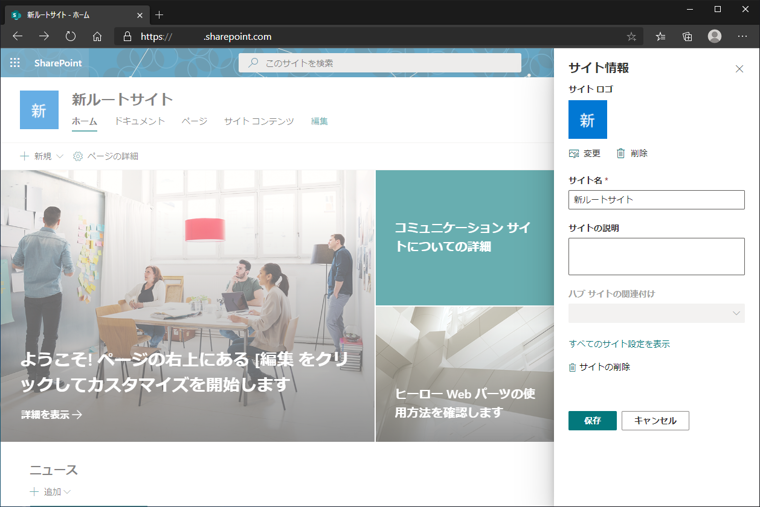Image resolution: width=760 pixels, height=507 pixels.
Task: Click the 削除 logo delete button
Action: point(632,153)
